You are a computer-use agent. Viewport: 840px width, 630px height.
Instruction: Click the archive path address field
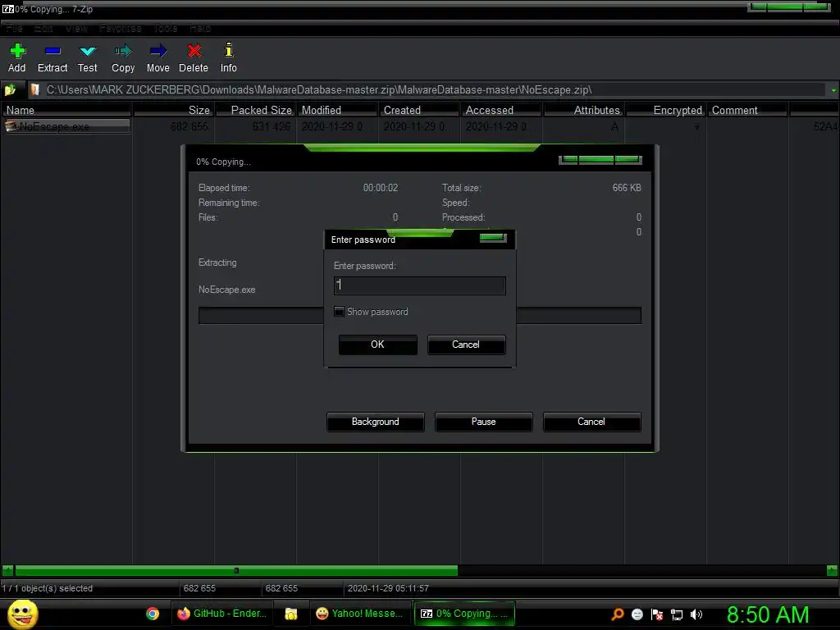pos(427,90)
